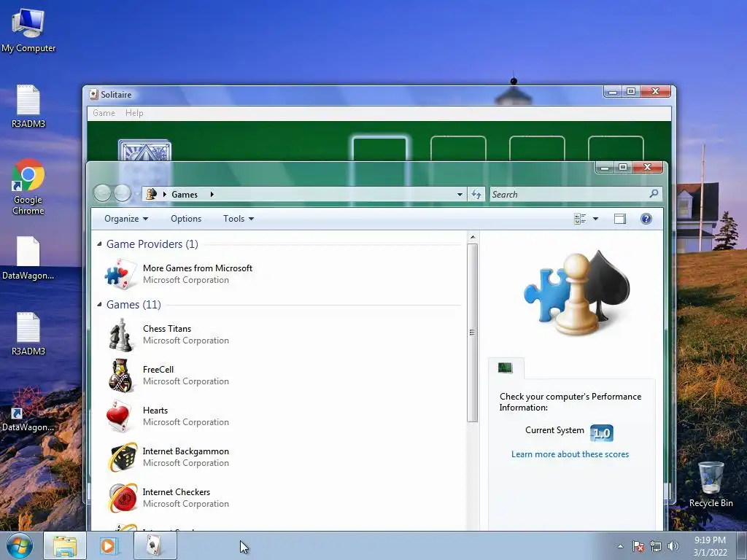
Task: Toggle the preview pane icon in Games toolbar
Action: tap(620, 219)
